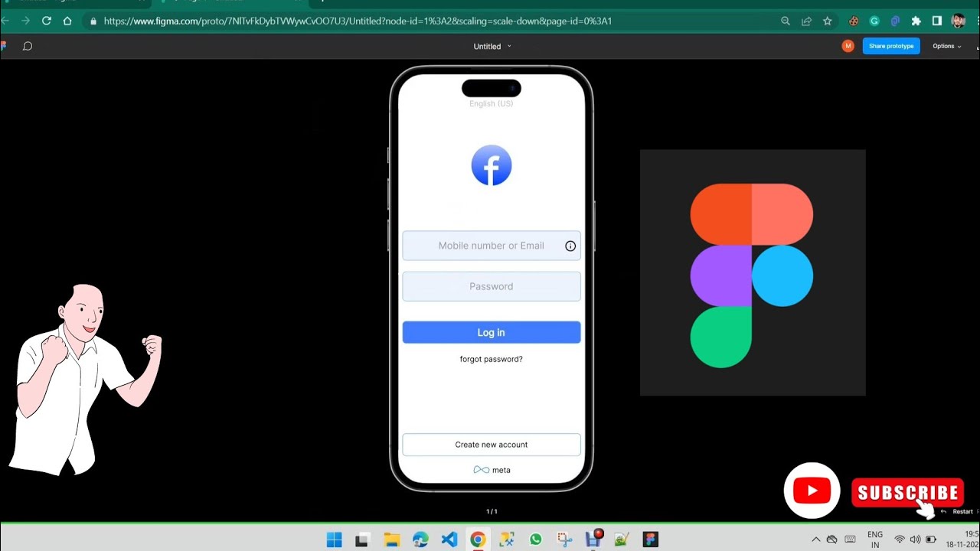Go to browser home page
This screenshot has height=551, width=980.
click(67, 21)
